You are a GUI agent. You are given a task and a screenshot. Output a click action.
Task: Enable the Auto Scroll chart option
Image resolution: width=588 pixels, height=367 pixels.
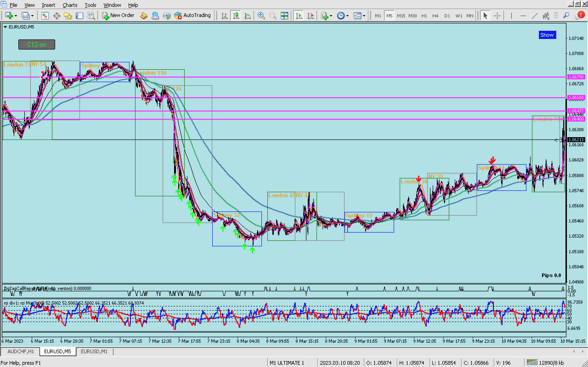[x=299, y=16]
